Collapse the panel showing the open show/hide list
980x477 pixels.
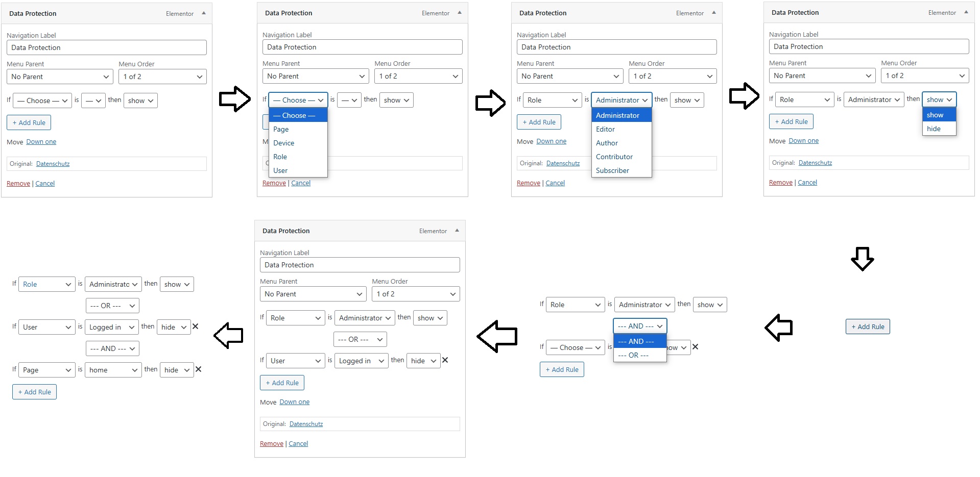966,12
